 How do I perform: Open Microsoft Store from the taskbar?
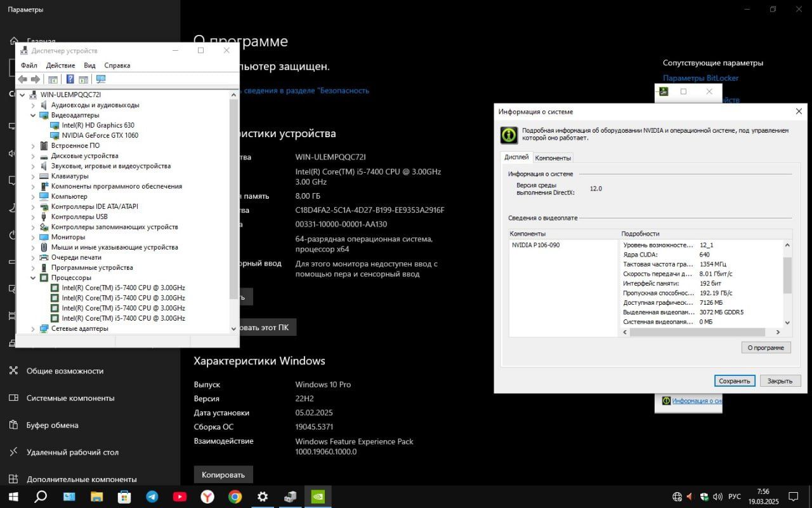[124, 497]
